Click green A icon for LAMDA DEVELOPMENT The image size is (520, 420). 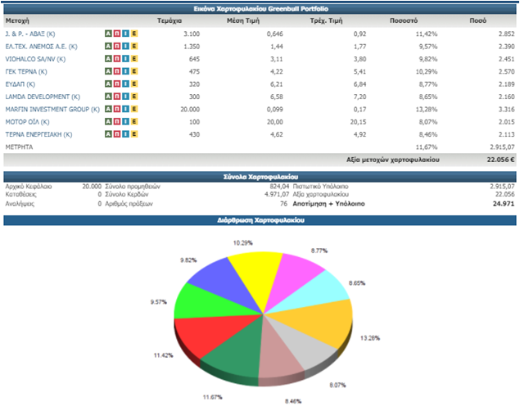[108, 97]
